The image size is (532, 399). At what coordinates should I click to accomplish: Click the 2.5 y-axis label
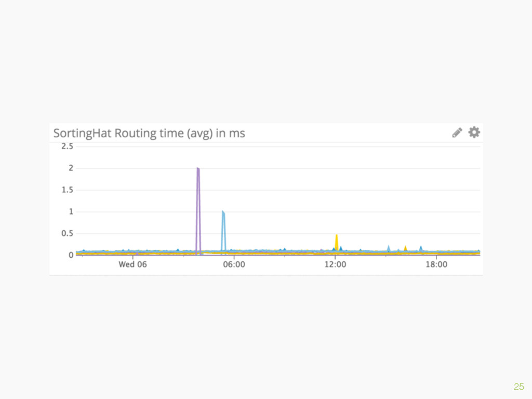(x=67, y=147)
